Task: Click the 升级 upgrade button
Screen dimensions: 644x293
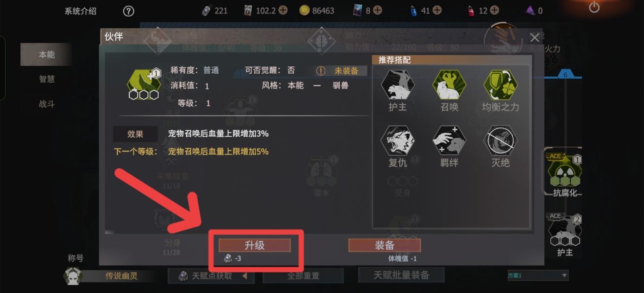Action: [254, 245]
